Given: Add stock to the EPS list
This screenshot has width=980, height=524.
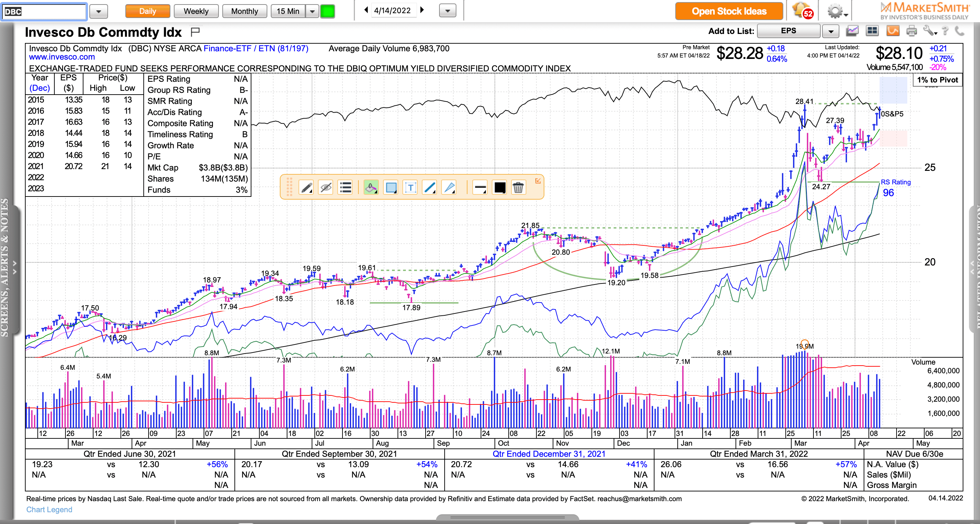Looking at the screenshot, I should [x=788, y=31].
